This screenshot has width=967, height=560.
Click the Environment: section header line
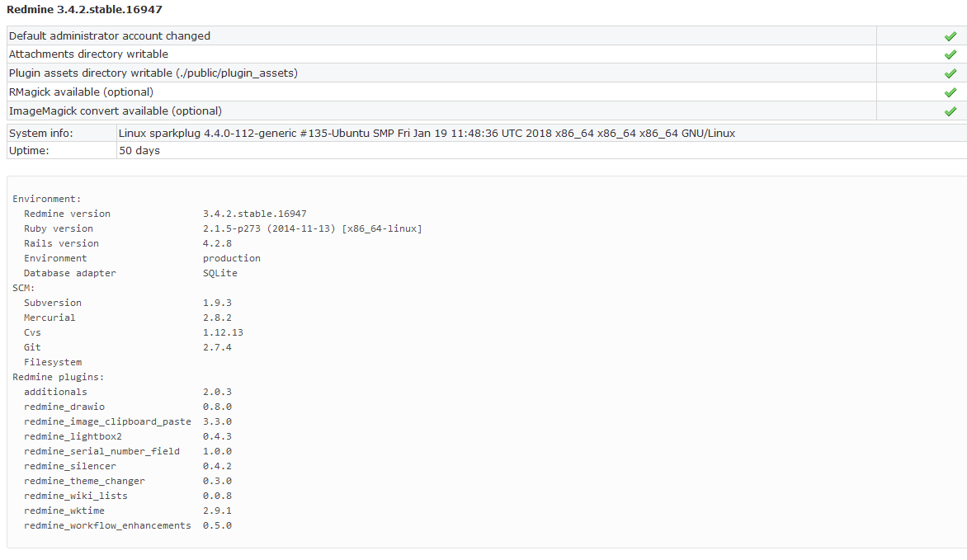click(47, 199)
